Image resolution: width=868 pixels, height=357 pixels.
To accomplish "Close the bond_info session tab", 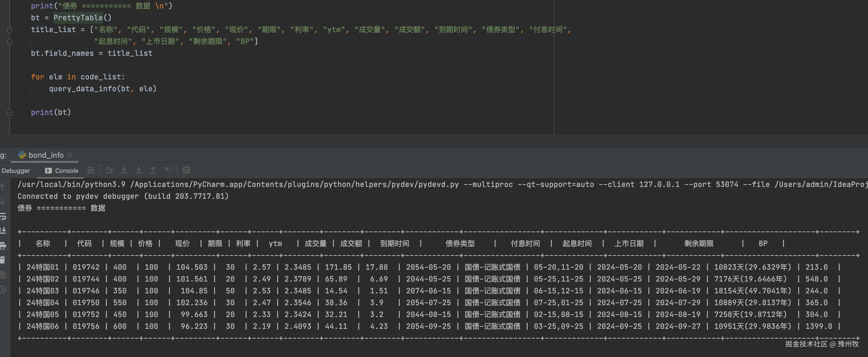I will coord(70,155).
